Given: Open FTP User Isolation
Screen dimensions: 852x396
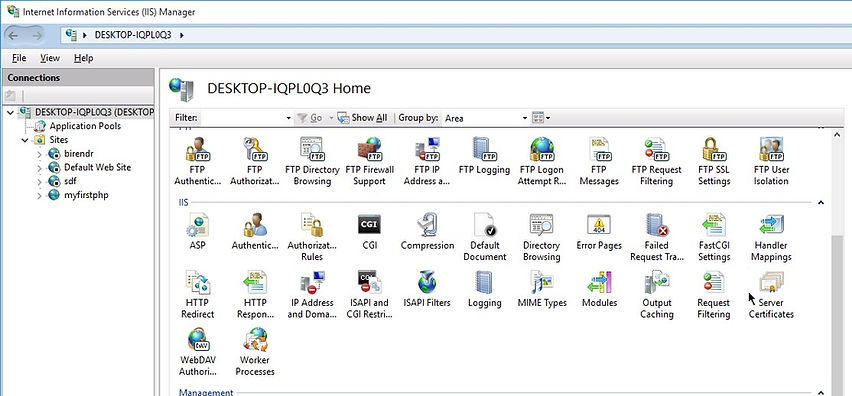Looking at the screenshot, I should [771, 161].
